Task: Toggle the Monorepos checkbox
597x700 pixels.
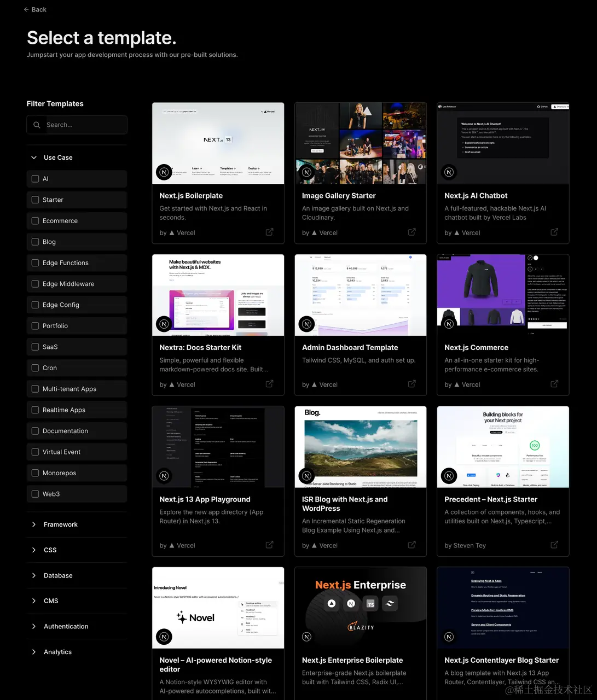Action: coord(36,473)
